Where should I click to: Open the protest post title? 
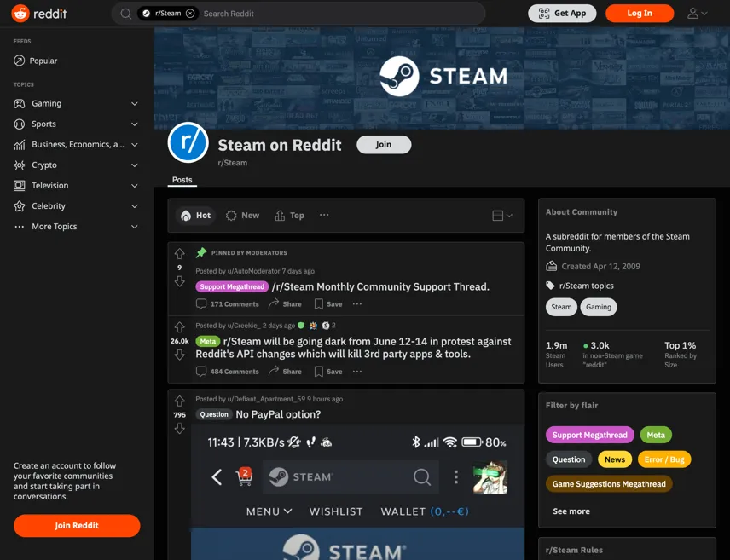[353, 348]
